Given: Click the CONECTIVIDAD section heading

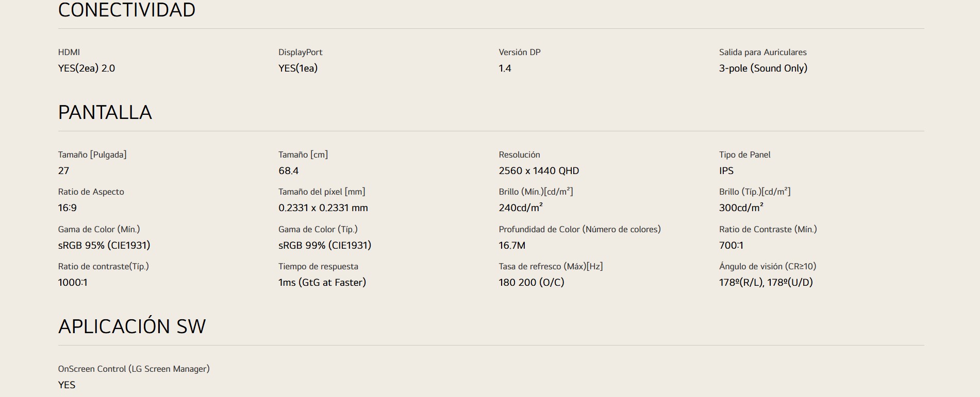Looking at the screenshot, I should click(x=126, y=10).
